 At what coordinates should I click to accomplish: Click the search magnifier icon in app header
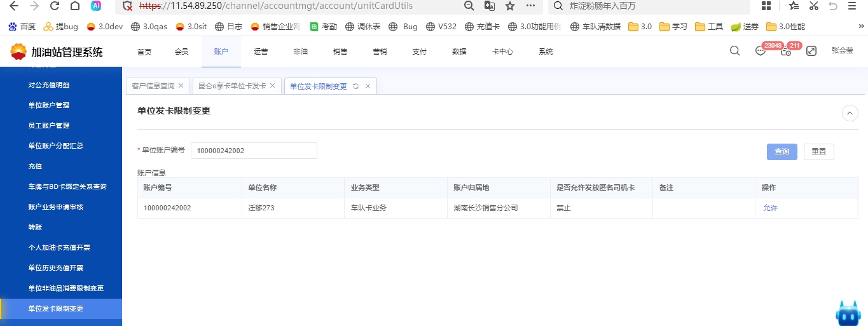tap(734, 51)
